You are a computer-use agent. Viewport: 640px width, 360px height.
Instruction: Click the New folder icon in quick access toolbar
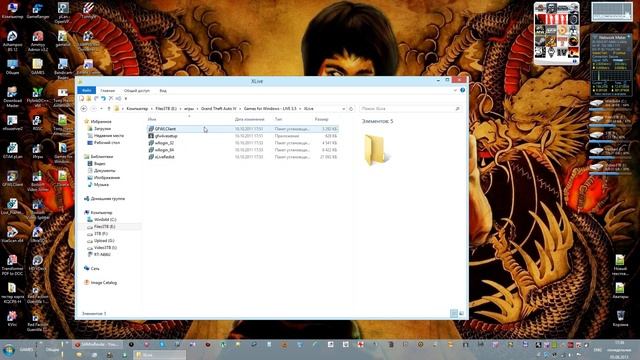click(89, 98)
